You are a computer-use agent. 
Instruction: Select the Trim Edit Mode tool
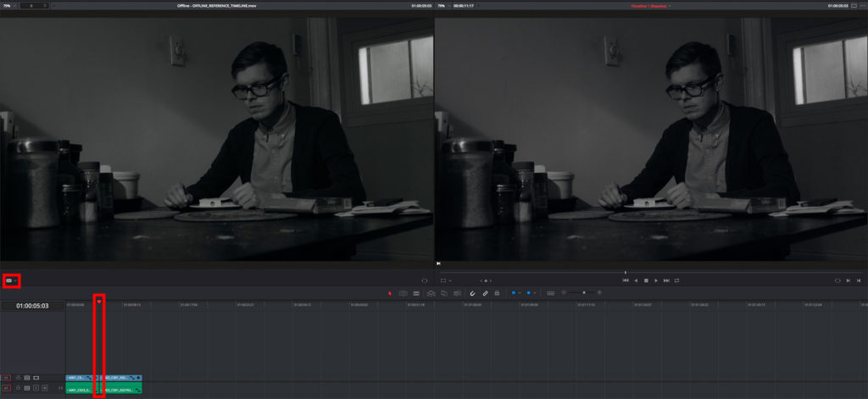[x=403, y=293]
